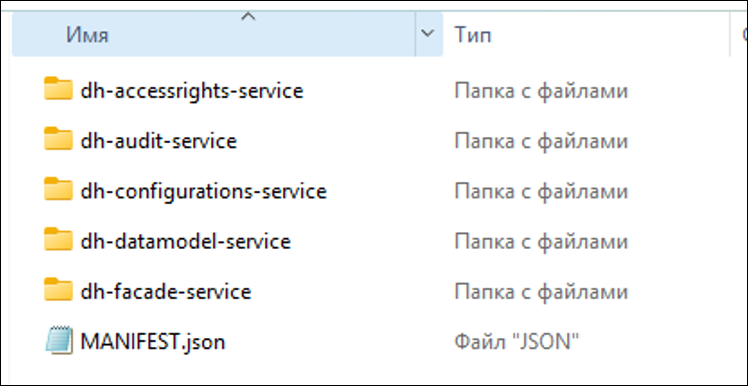Select the dh-datamodel-service name
The image size is (748, 386).
tap(186, 241)
